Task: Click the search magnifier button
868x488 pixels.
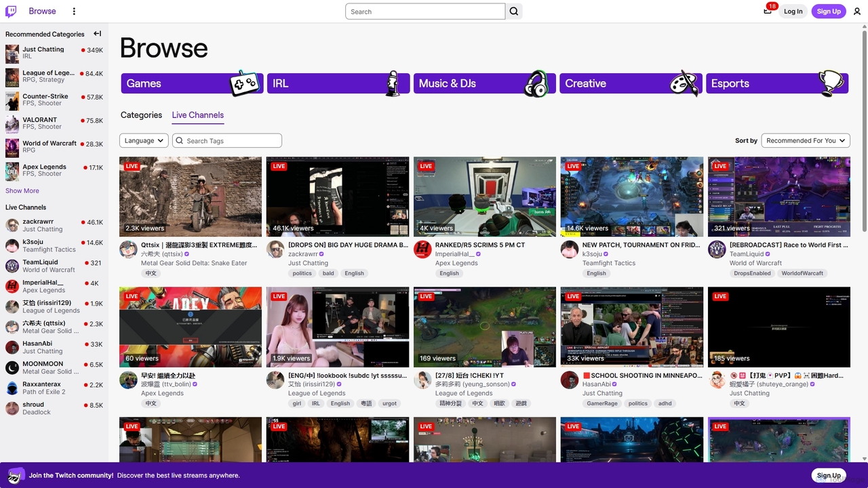Action: [514, 12]
